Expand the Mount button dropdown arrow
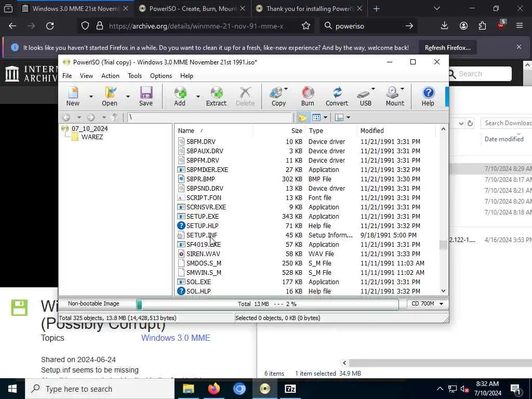The width and height of the screenshot is (532, 399). tap(402, 89)
